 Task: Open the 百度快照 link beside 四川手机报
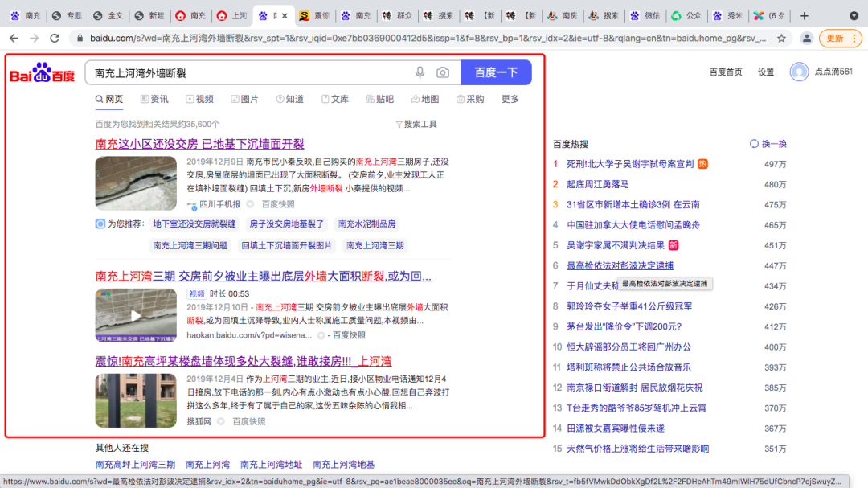tap(278, 204)
